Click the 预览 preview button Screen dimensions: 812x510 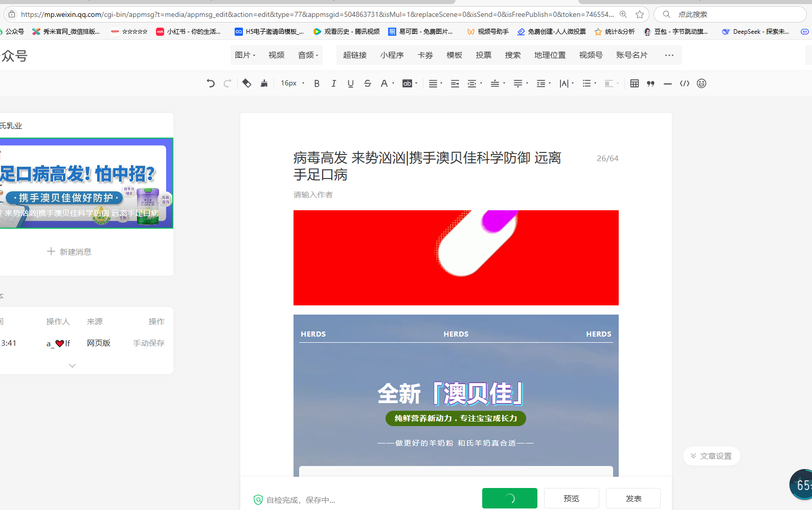pyautogui.click(x=572, y=498)
